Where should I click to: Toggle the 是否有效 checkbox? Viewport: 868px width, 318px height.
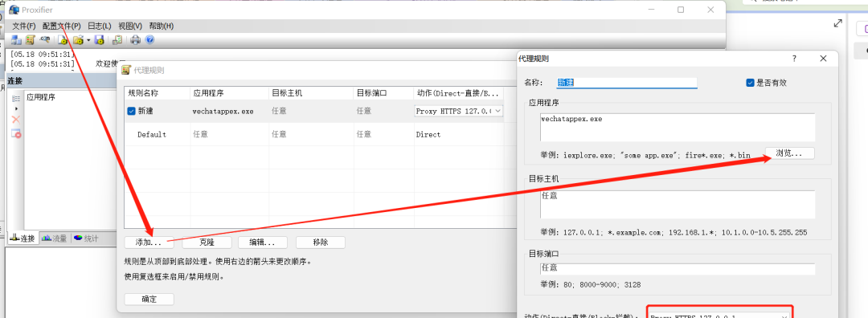coord(750,83)
